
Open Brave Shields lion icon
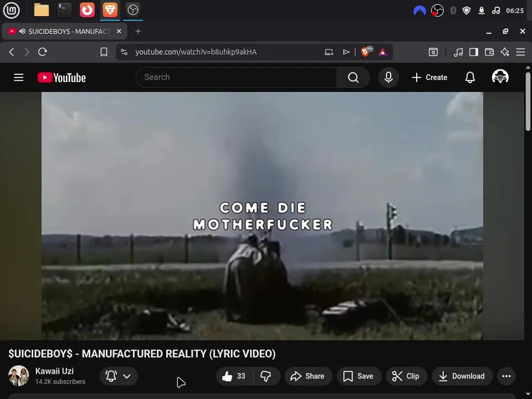pyautogui.click(x=366, y=52)
